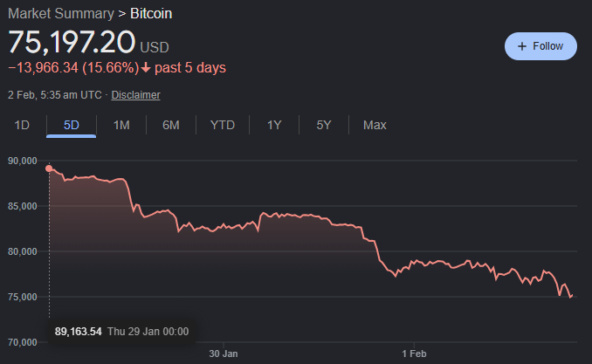Switch to the 6M chart range

coord(171,125)
